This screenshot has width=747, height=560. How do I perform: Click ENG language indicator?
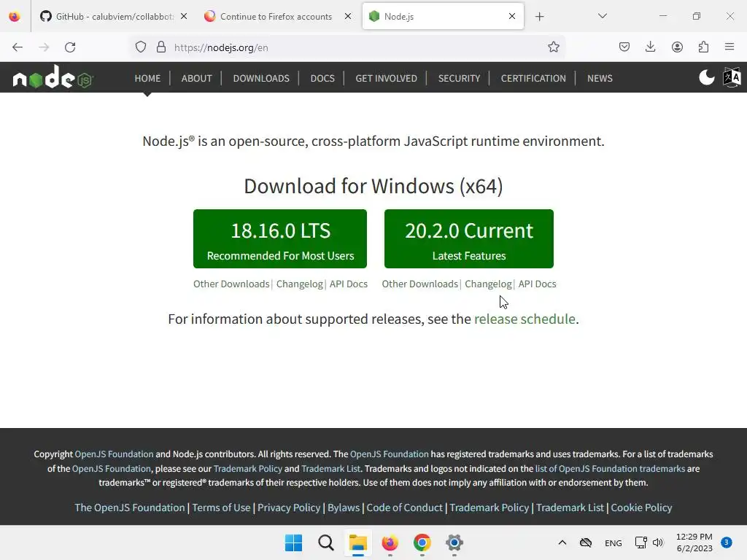point(613,542)
